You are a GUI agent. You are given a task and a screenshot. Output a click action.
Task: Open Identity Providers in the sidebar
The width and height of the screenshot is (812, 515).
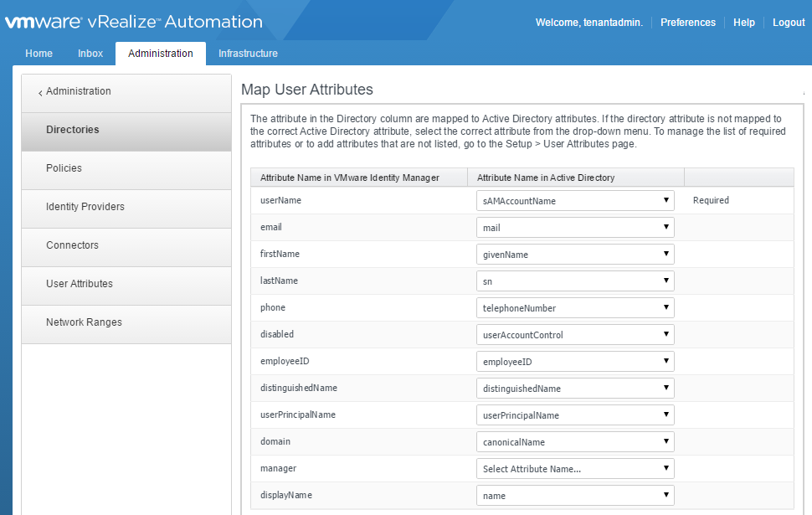pyautogui.click(x=85, y=207)
